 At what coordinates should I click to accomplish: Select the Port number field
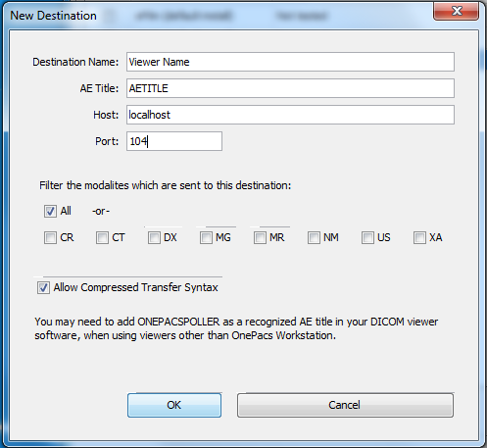point(174,141)
